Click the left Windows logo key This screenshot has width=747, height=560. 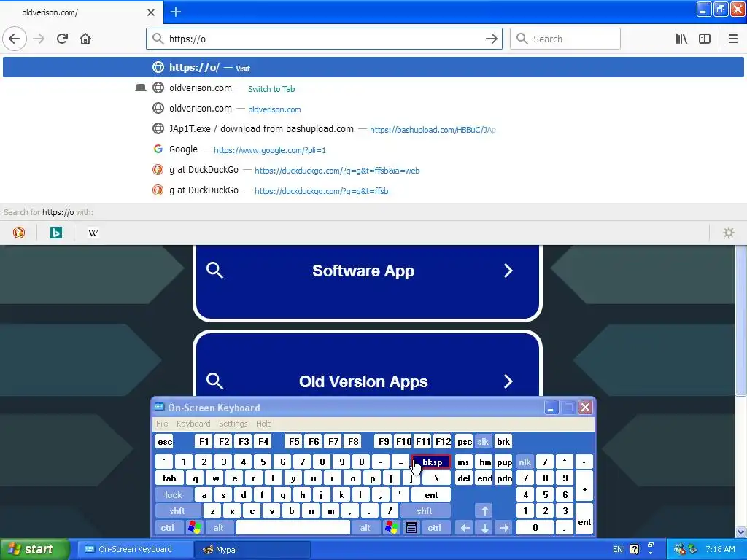194,528
